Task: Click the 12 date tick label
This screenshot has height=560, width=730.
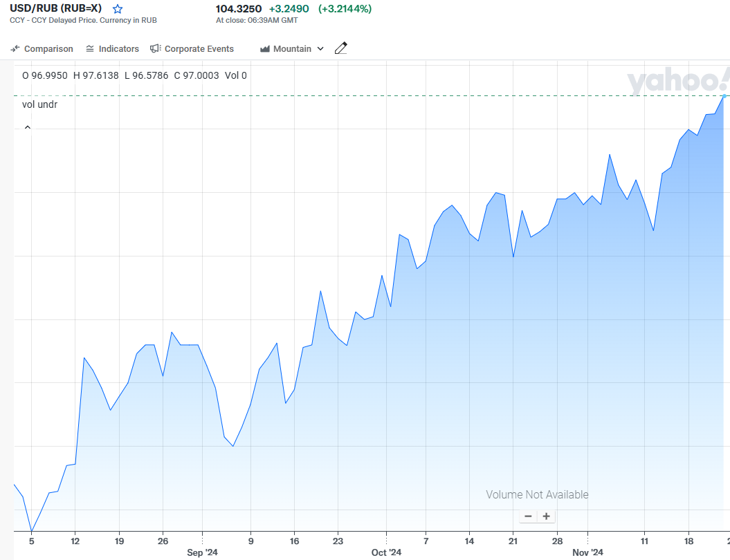Action: click(75, 541)
